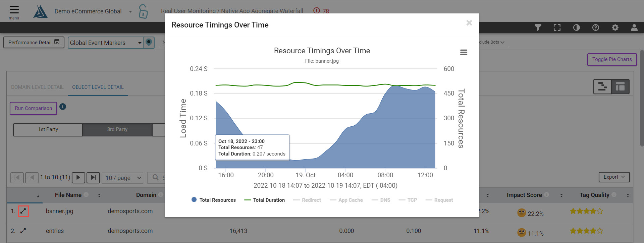The width and height of the screenshot is (644, 243).
Task: Enter fullscreen mode via expand icon
Action: pos(557,28)
